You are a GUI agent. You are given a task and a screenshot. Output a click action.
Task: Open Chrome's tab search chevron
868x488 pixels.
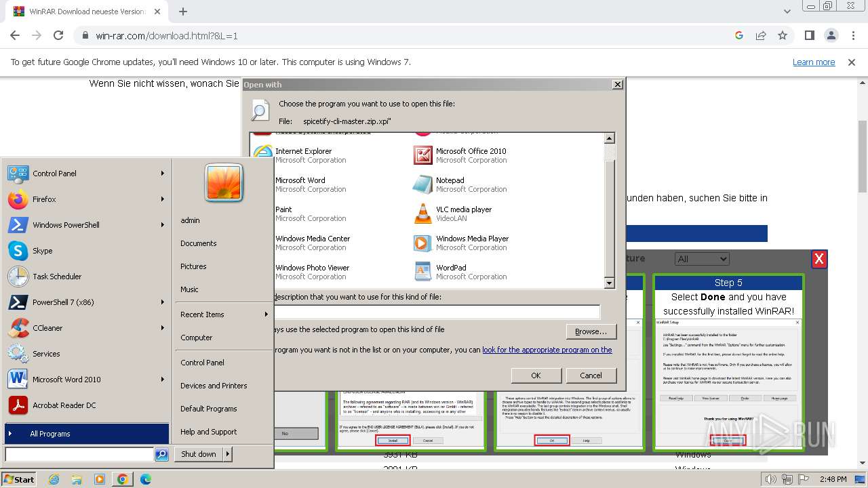787,12
